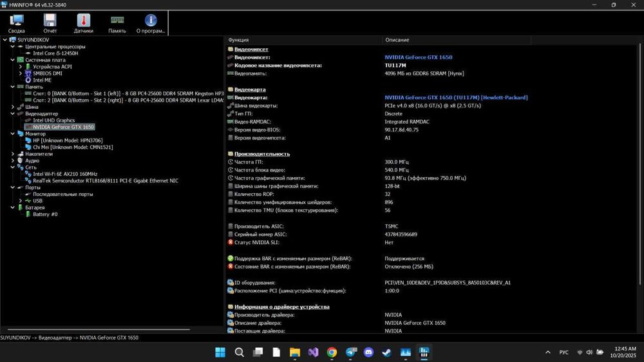This screenshot has height=362, width=644.
Task: Click the Частота ГП clock icon
Action: [231, 162]
